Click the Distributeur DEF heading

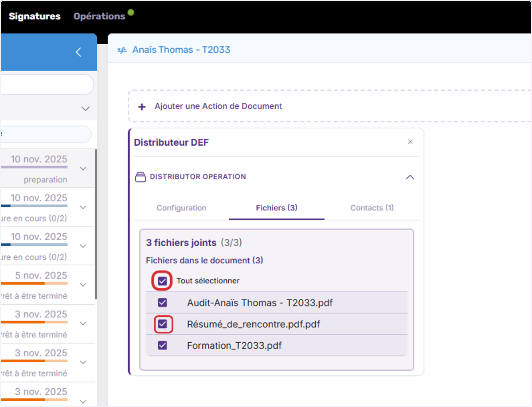[x=171, y=142]
